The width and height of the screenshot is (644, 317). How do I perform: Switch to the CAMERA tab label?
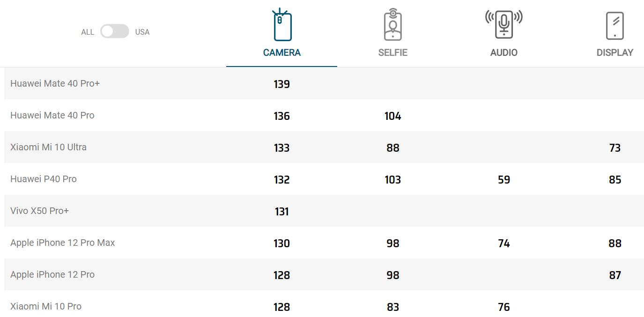(282, 52)
